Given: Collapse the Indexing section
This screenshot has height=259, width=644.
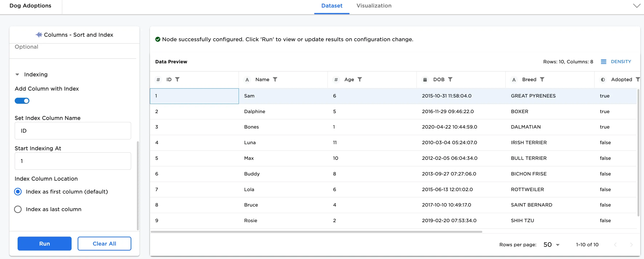Looking at the screenshot, I should coord(17,74).
